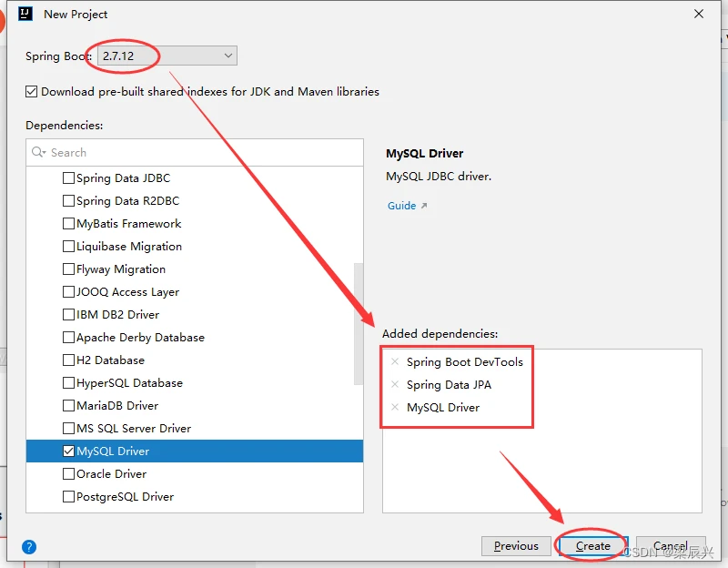Image resolution: width=728 pixels, height=568 pixels.
Task: Click the Previous button
Action: 516,546
